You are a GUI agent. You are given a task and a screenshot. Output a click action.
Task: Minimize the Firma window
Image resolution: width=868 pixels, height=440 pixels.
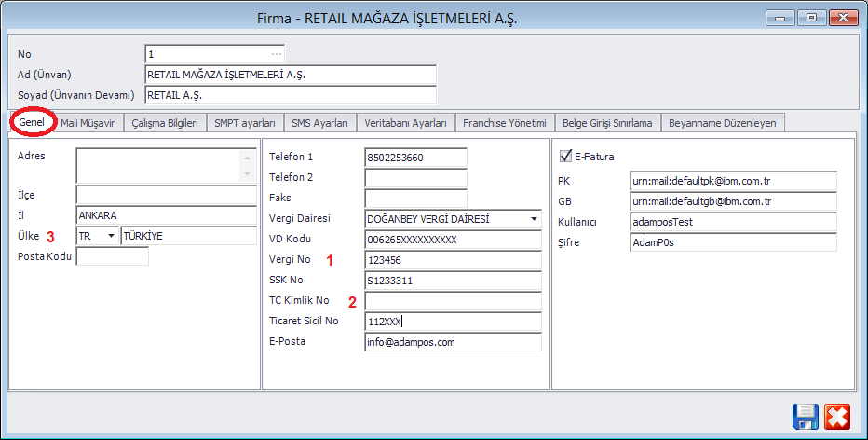pyautogui.click(x=780, y=18)
